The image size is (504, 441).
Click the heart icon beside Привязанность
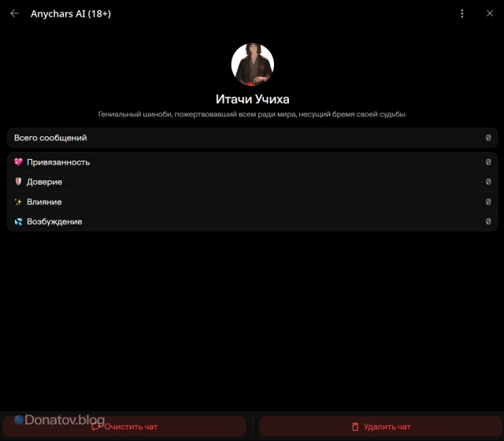tap(18, 162)
